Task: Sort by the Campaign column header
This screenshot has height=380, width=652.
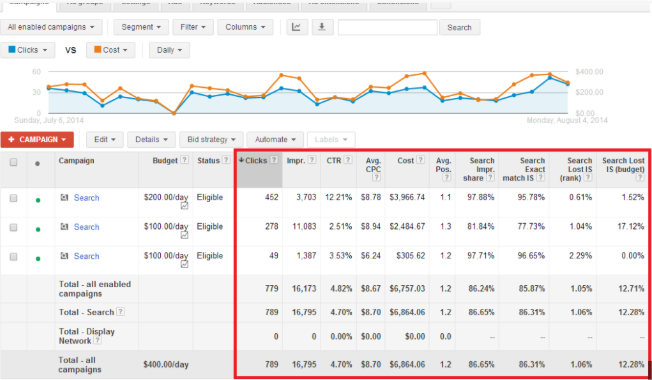Action: pyautogui.click(x=77, y=160)
